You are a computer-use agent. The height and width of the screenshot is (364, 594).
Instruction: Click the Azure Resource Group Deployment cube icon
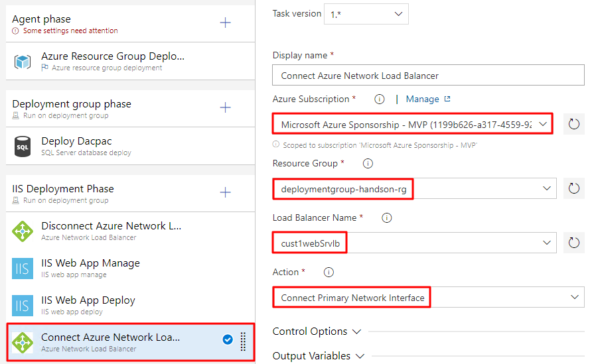coord(23,61)
